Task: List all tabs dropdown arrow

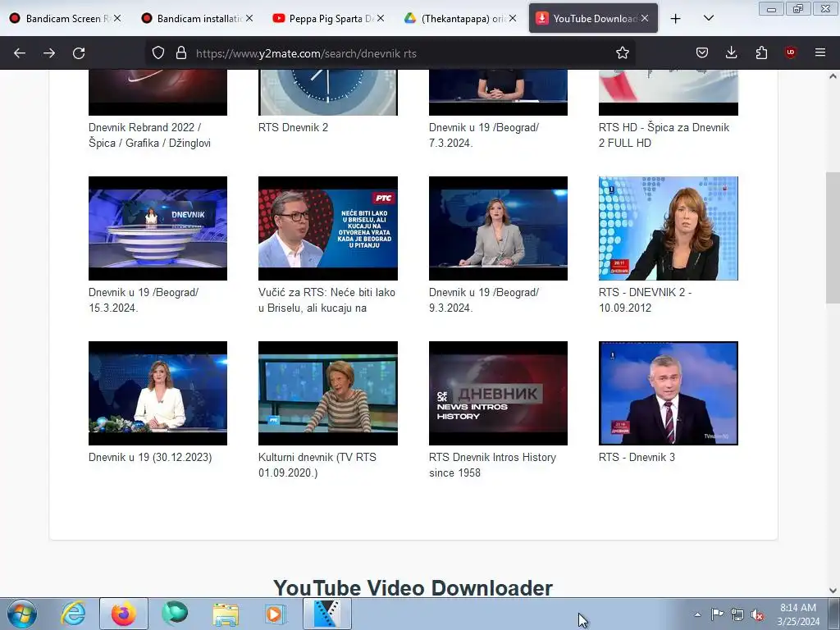Action: [708, 19]
